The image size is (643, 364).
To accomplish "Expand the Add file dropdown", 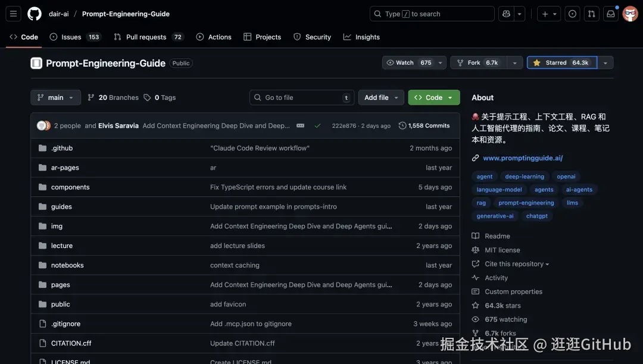I will [x=381, y=98].
